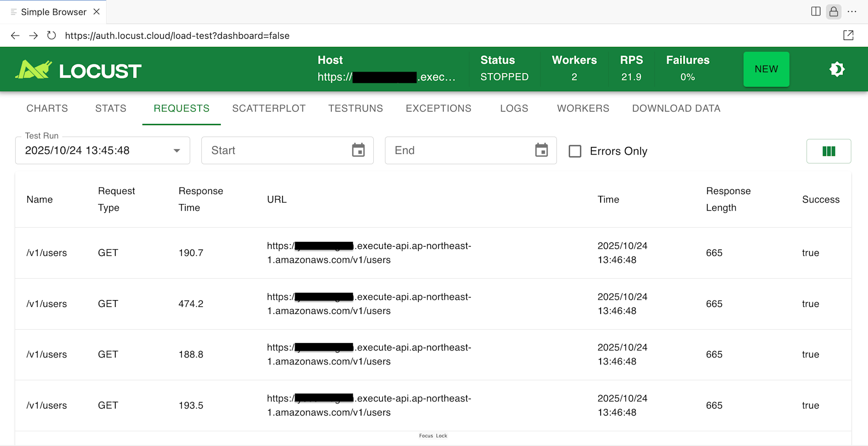The width and height of the screenshot is (868, 446).
Task: Reload the page with refresh icon
Action: pyautogui.click(x=52, y=36)
